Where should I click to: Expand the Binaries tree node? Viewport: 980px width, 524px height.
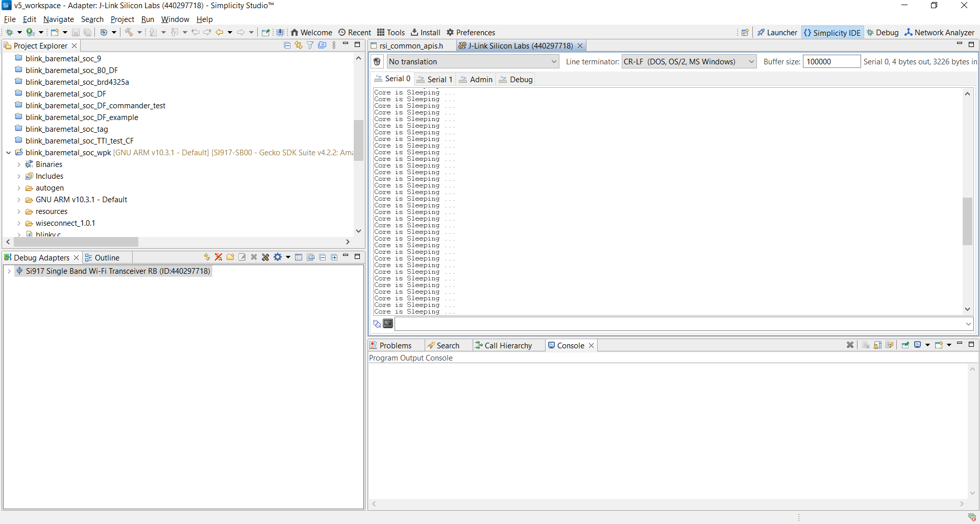coord(19,164)
